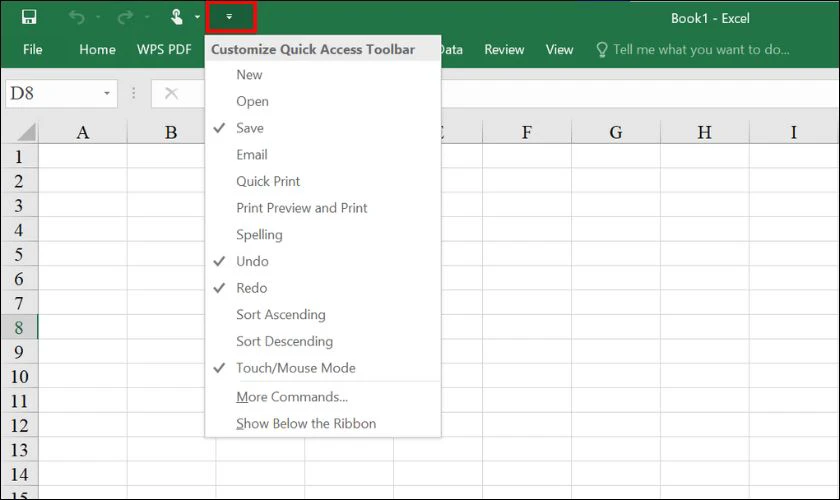Click the Cancel X icon in formula bar
Screen dimensions: 840x500
(171, 93)
